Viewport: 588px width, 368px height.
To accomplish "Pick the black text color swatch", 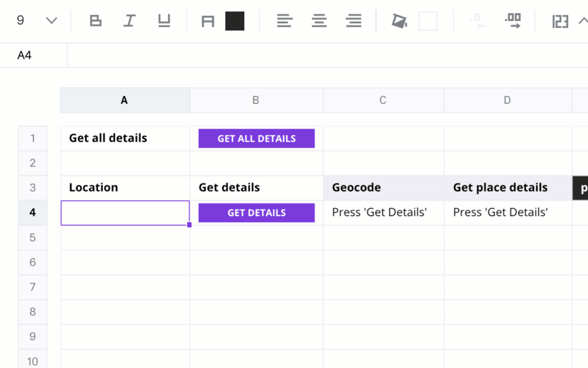I will pos(235,21).
